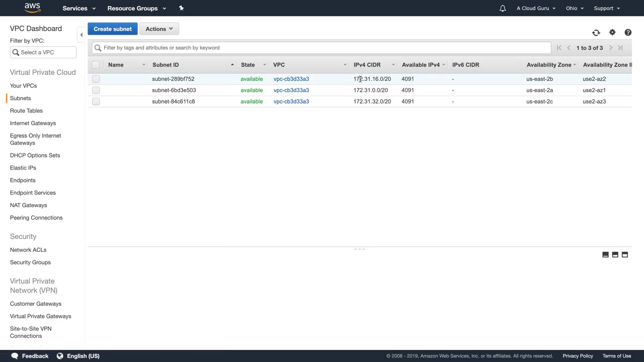Click the magnifier in Select a VPC box
This screenshot has height=362, width=644.
click(16, 52)
